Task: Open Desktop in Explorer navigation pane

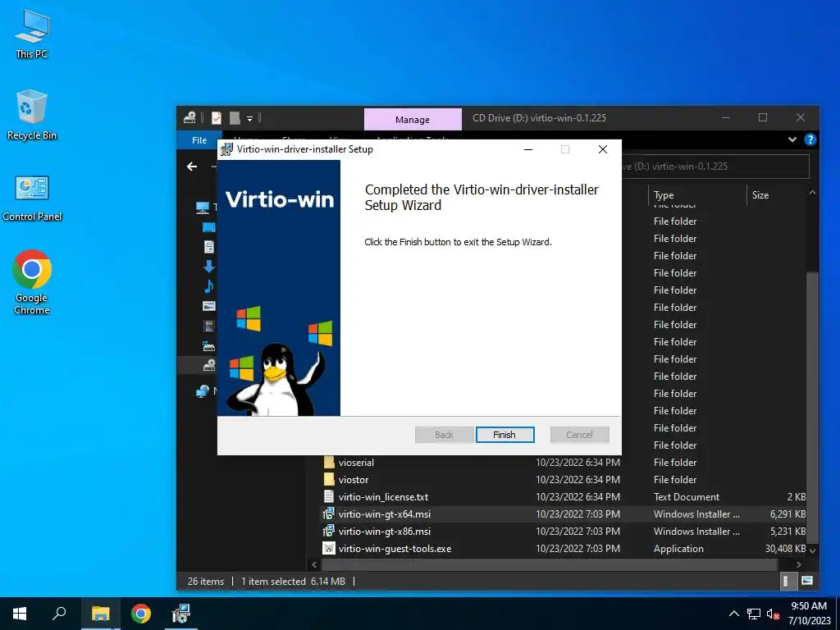Action: point(209,227)
